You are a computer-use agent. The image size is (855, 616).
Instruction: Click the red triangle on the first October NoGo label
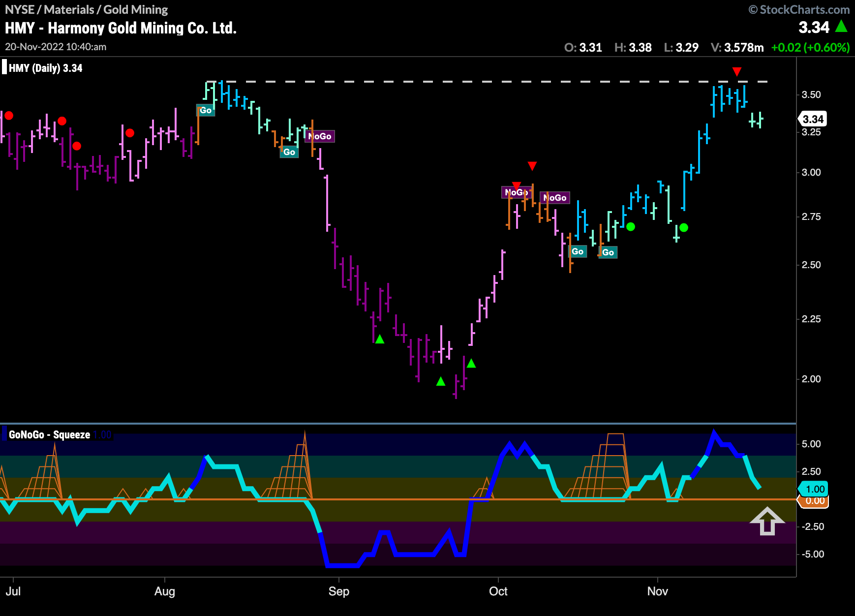point(516,185)
